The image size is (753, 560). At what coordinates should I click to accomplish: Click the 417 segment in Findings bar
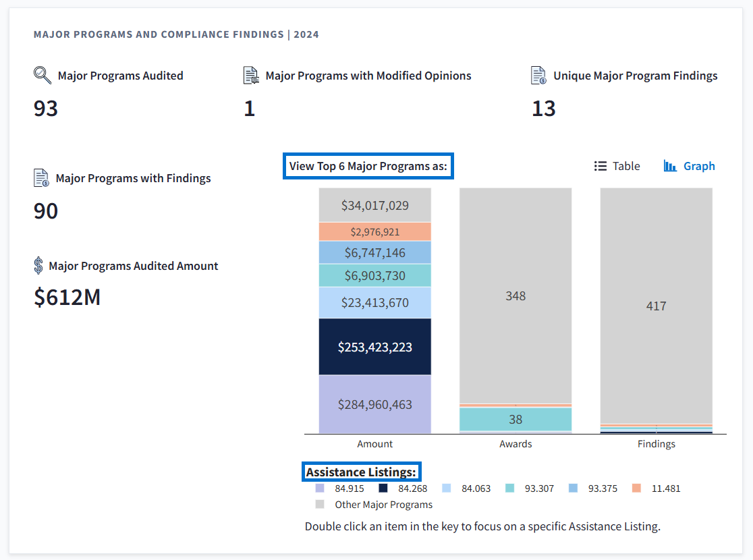[656, 306]
